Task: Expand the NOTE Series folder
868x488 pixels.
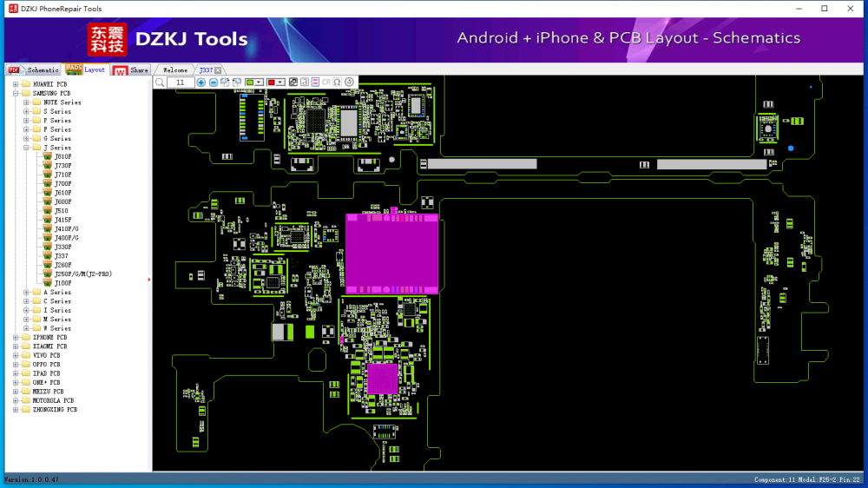Action: pyautogui.click(x=26, y=102)
